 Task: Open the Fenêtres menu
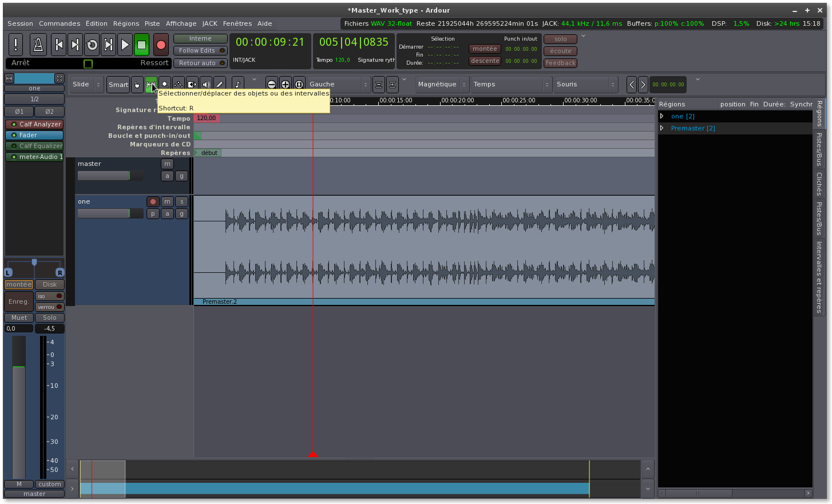237,23
